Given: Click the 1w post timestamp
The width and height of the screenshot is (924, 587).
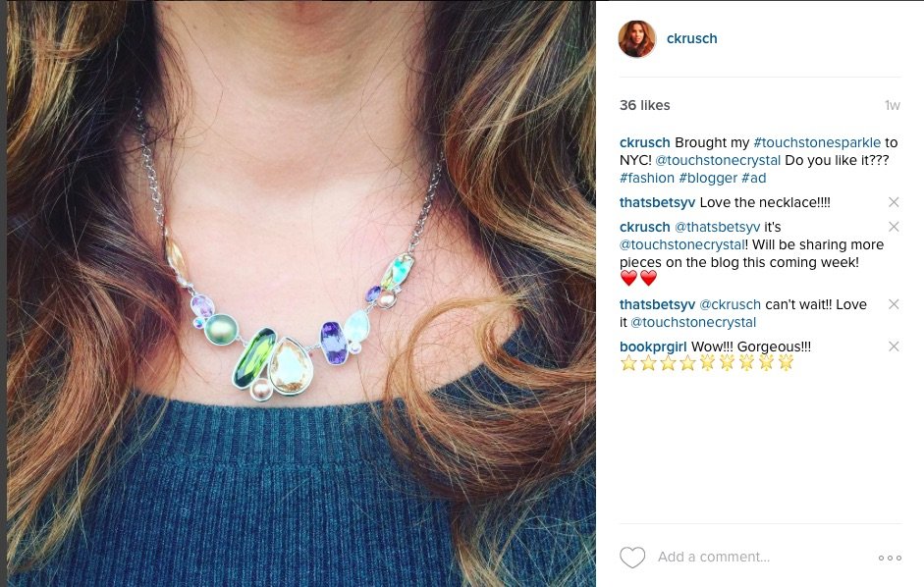Looking at the screenshot, I should coord(892,105).
